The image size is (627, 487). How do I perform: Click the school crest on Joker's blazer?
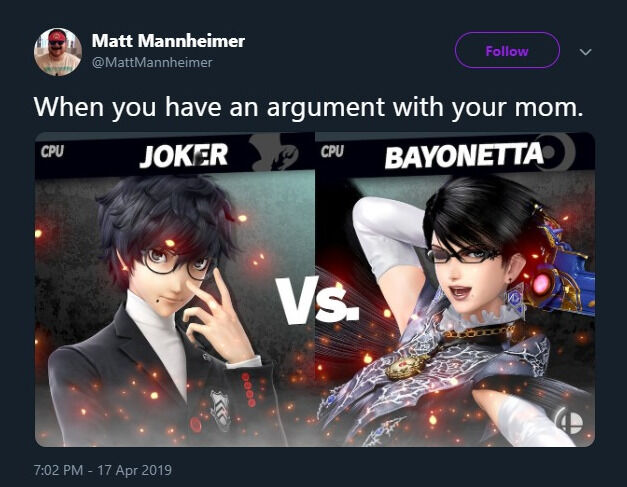point(220,410)
